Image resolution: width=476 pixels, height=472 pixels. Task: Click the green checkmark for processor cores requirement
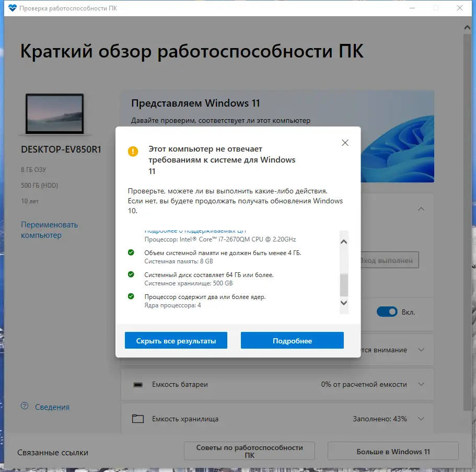(x=130, y=296)
